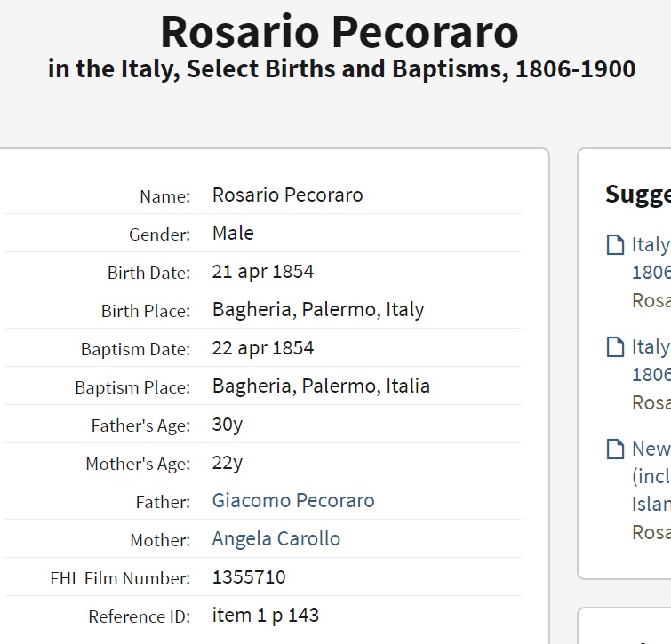
Task: Click the gender value Male
Action: coord(233,234)
